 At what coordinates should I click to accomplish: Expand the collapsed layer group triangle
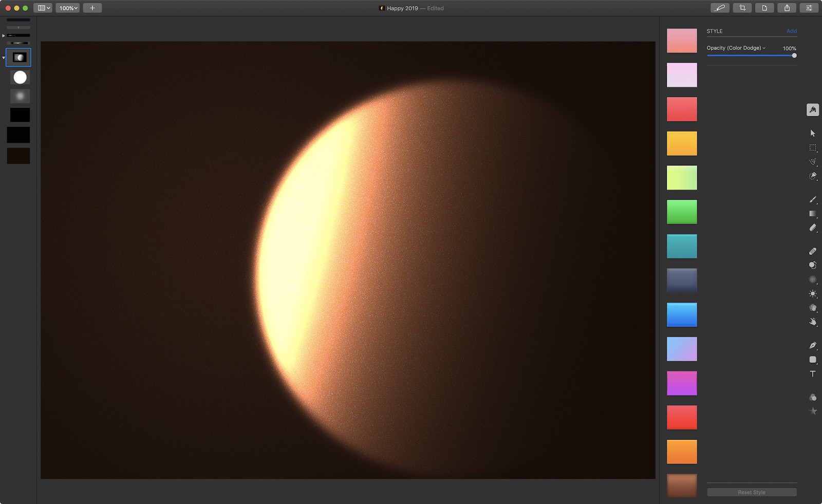coord(4,35)
